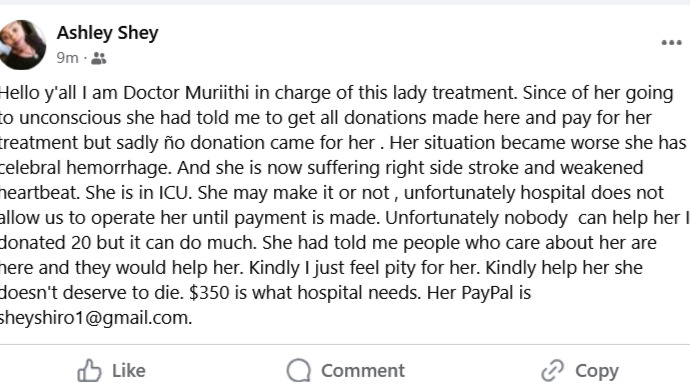Click the Copy button label
The width and height of the screenshot is (690, 390).
(597, 371)
